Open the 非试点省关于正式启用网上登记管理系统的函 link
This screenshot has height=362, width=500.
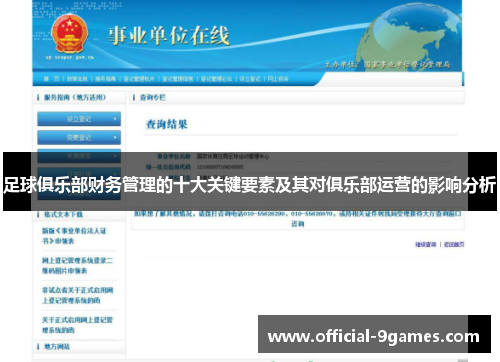tap(77, 295)
